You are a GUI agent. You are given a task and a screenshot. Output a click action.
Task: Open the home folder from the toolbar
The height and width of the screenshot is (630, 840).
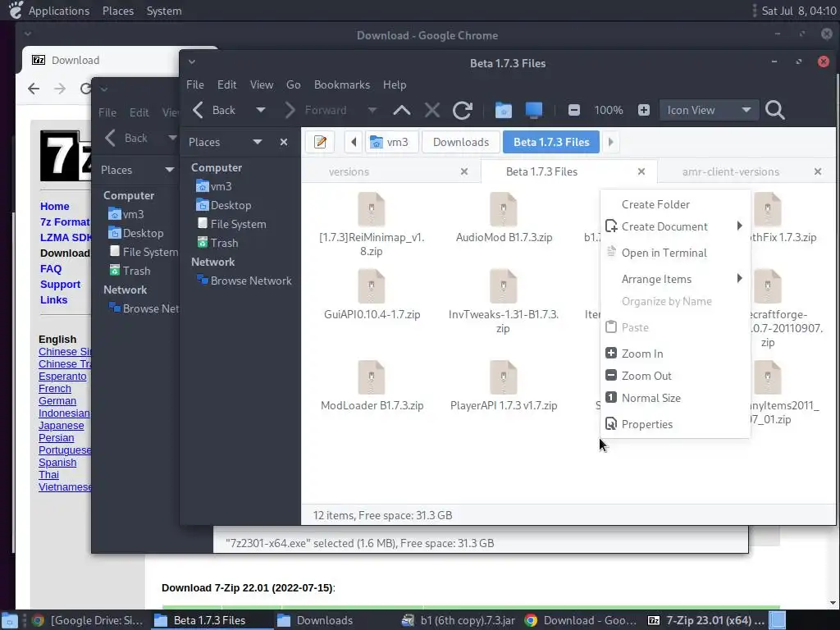click(503, 111)
